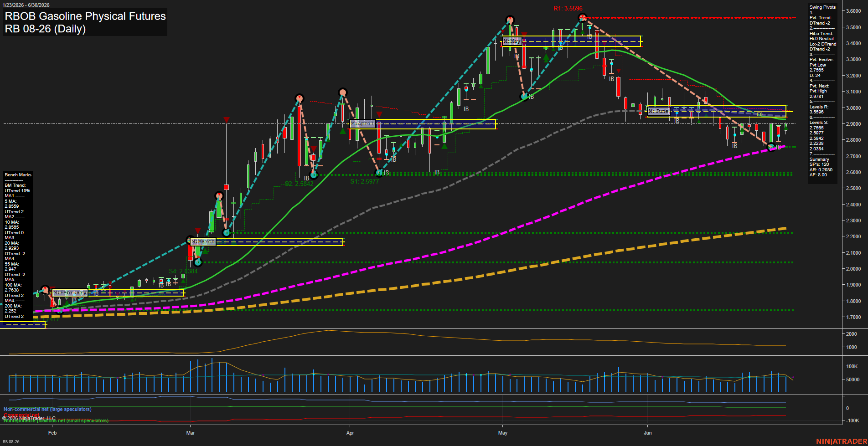Click the Jun time axis label

point(648,433)
